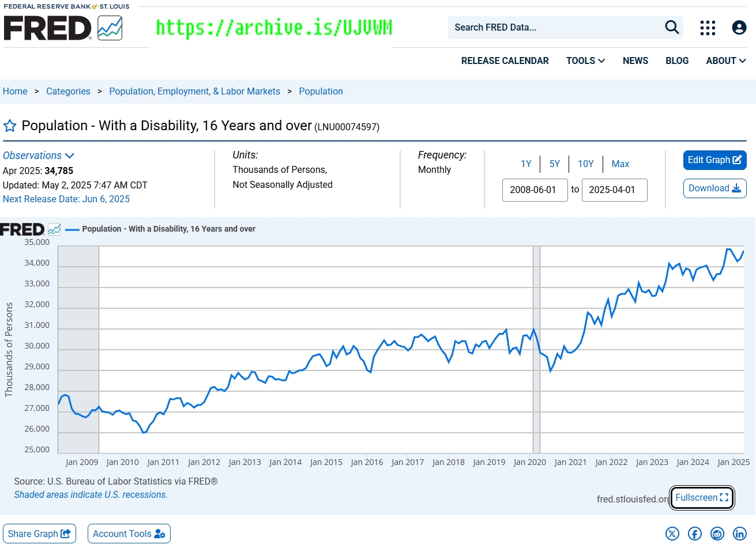The height and width of the screenshot is (552, 756).
Task: Click the chart source text line
Action: [116, 481]
